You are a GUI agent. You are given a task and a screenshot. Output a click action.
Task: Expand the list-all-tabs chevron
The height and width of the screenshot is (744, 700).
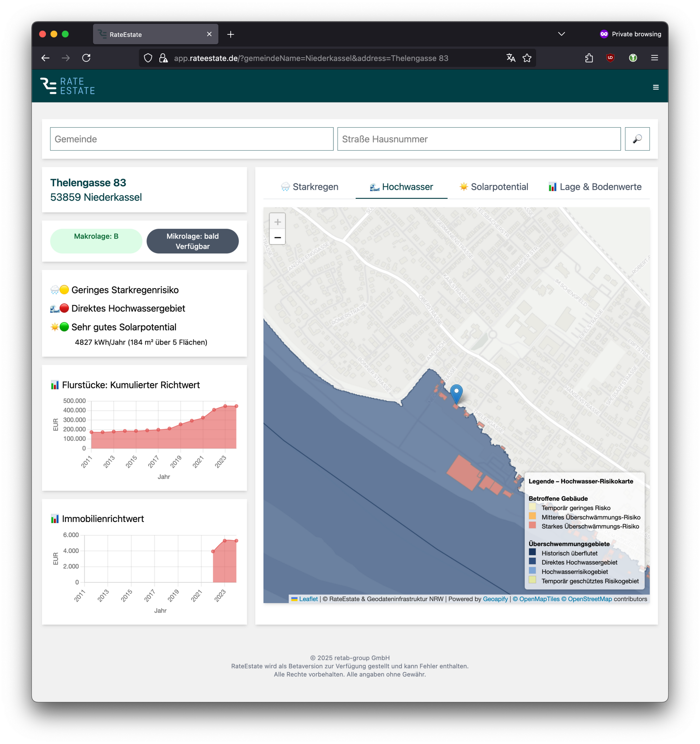click(x=561, y=34)
